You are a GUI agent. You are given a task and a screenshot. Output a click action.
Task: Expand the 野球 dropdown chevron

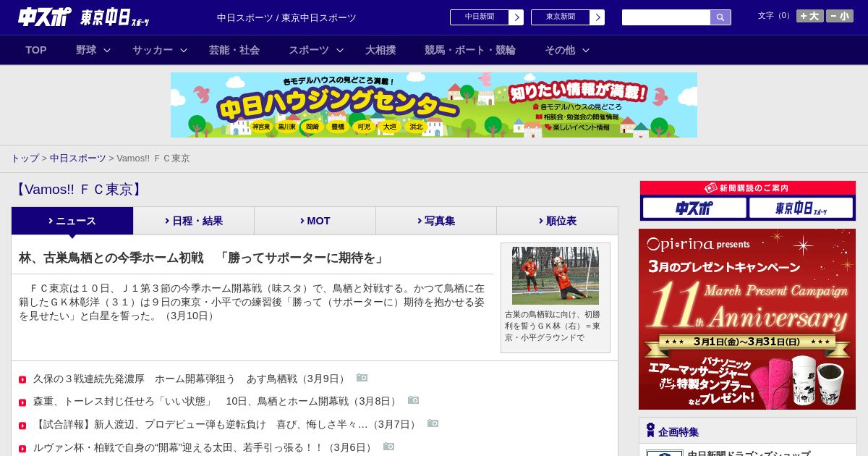[x=107, y=50]
